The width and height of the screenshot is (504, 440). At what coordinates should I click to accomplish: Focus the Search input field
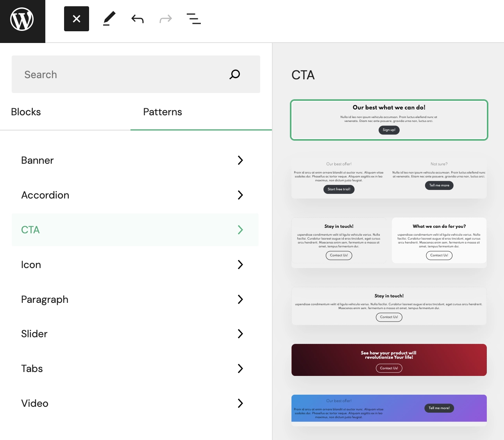tap(136, 74)
